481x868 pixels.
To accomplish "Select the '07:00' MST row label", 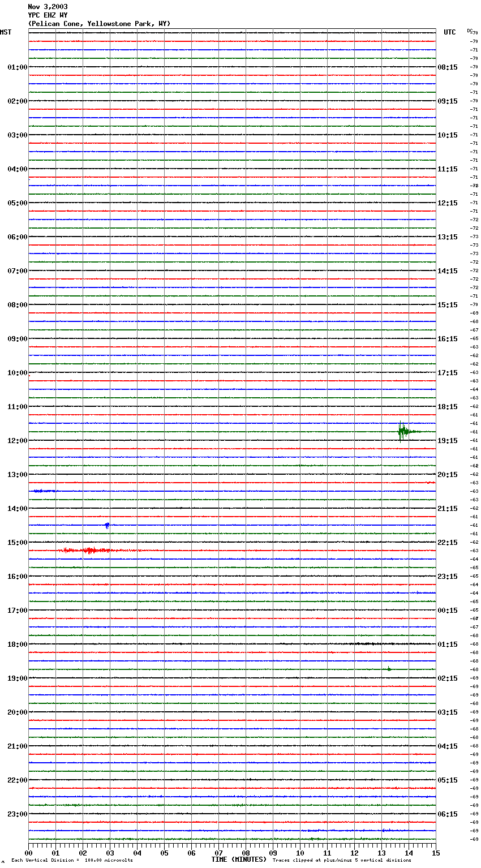I will tap(18, 271).
